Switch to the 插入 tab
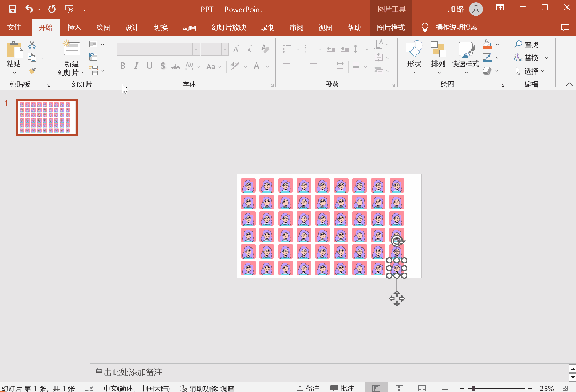This screenshot has width=576, height=392. (x=74, y=28)
